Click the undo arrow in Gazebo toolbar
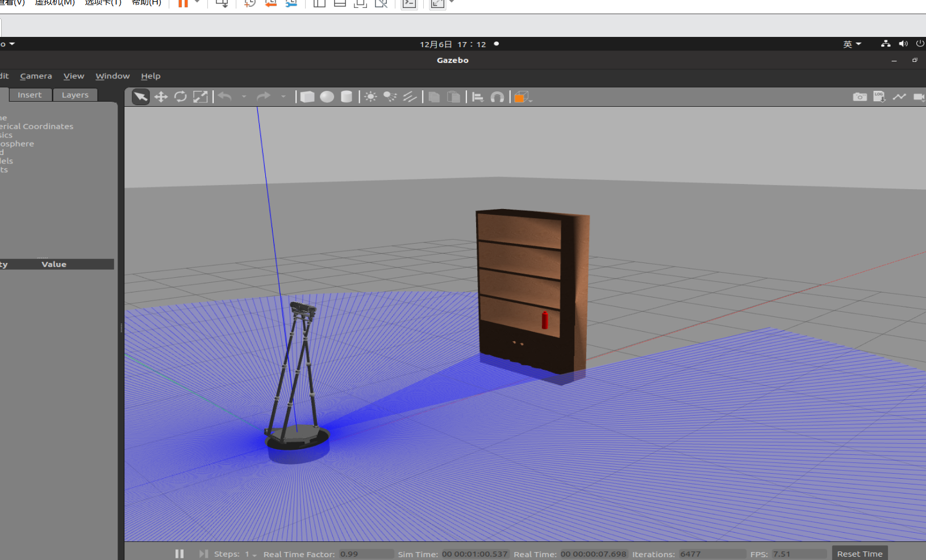926x560 pixels. click(225, 97)
